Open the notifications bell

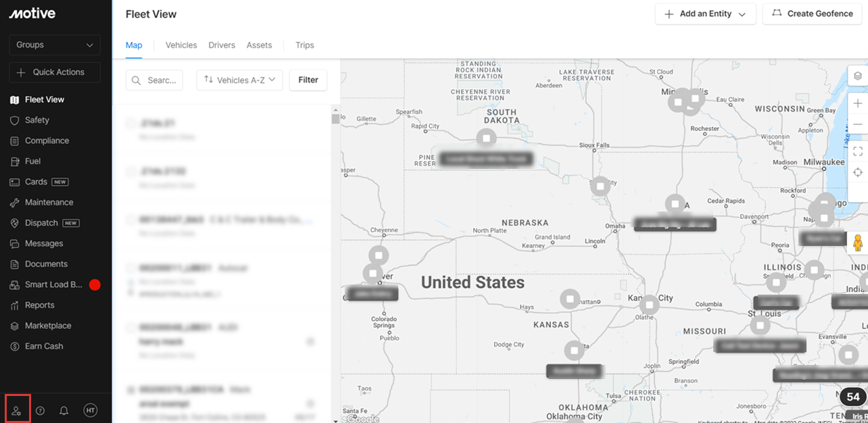(64, 410)
